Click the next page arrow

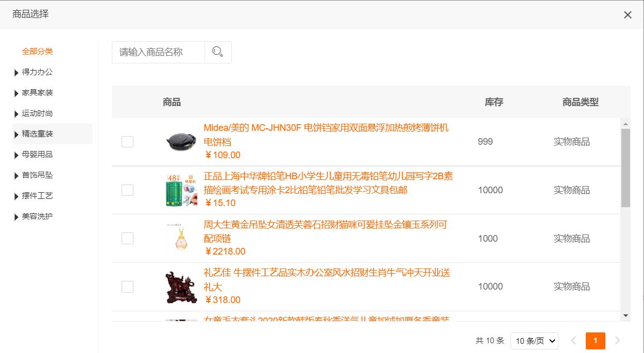pos(617,341)
